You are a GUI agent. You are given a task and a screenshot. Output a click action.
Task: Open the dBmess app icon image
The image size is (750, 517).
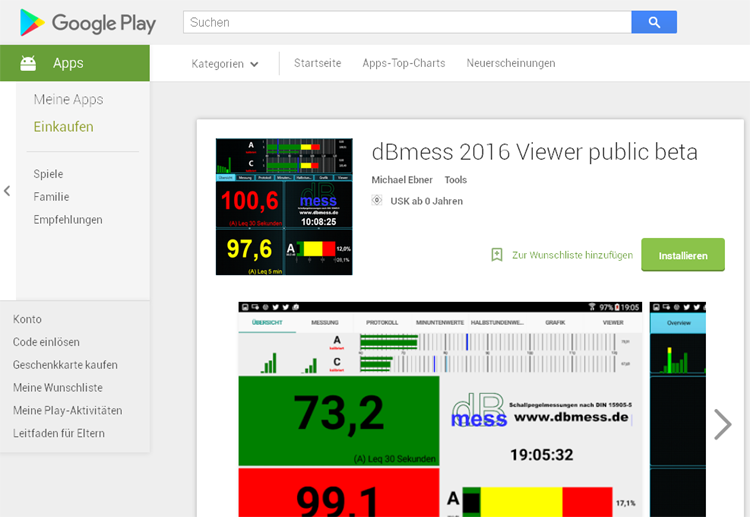[284, 207]
